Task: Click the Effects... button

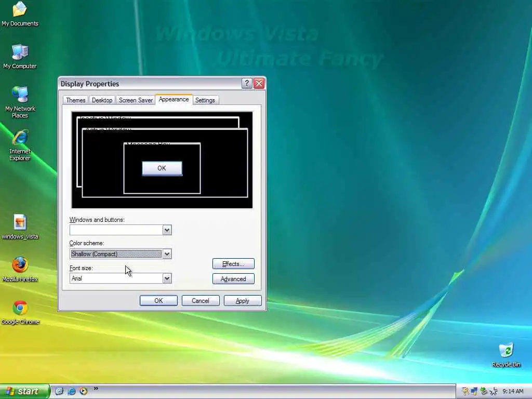Action: tap(233, 263)
